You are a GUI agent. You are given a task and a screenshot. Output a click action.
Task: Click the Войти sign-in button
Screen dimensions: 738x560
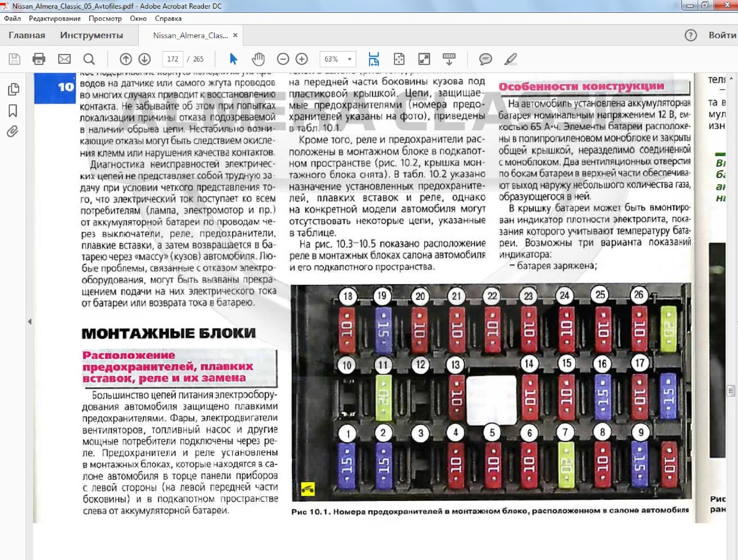pyautogui.click(x=722, y=35)
